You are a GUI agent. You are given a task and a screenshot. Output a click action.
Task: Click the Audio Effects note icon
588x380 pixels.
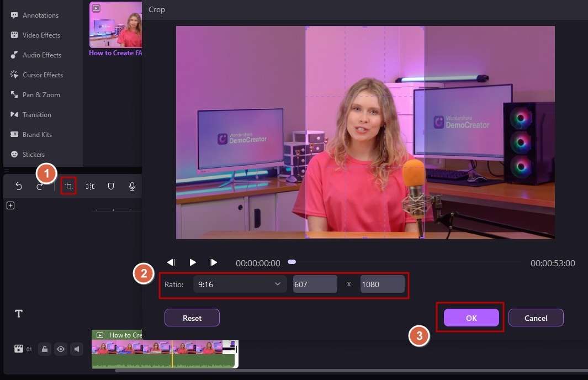[x=14, y=55]
